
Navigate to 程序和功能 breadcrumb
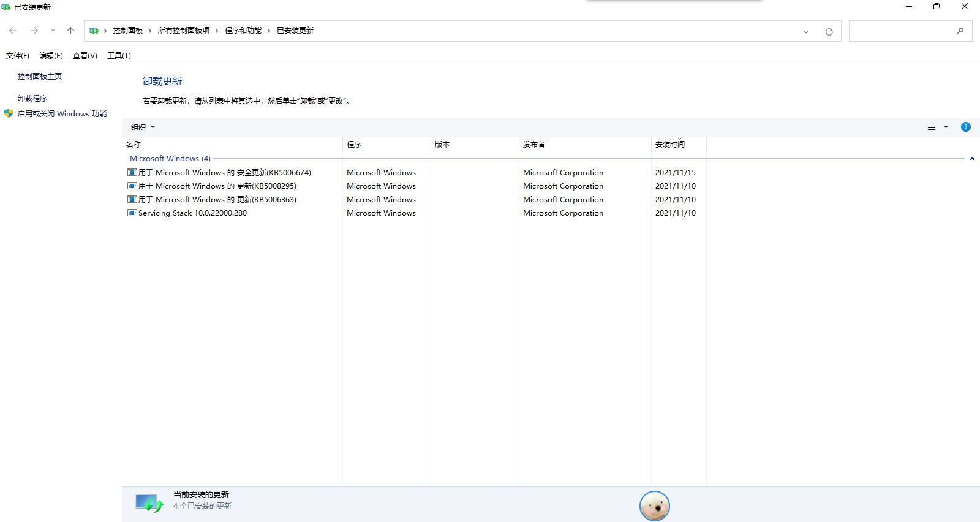(243, 31)
